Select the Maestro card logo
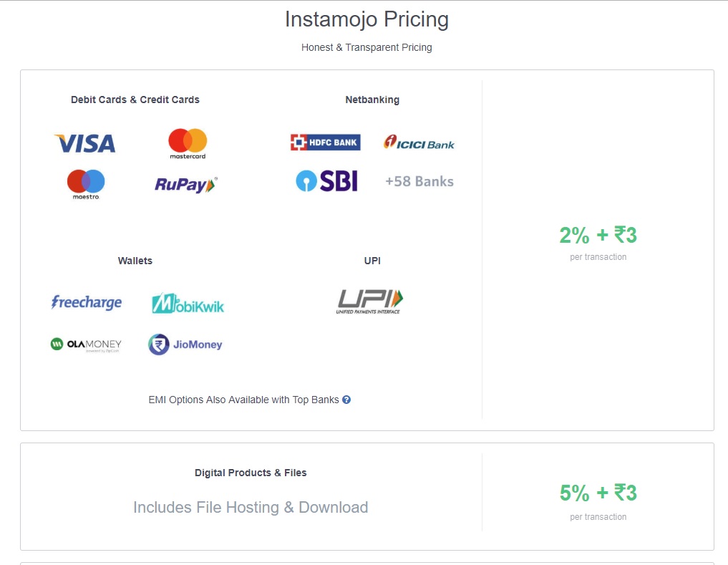This screenshot has height=565, width=728. point(86,185)
